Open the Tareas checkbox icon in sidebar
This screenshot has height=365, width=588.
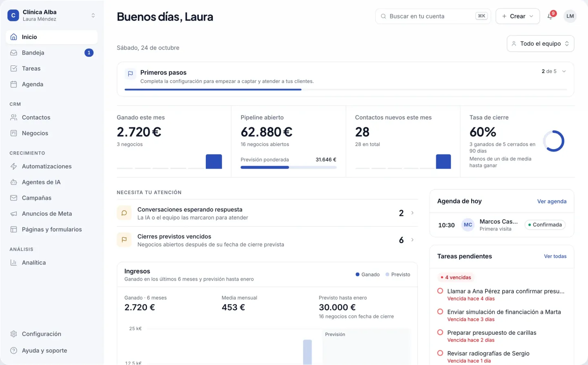coord(13,68)
